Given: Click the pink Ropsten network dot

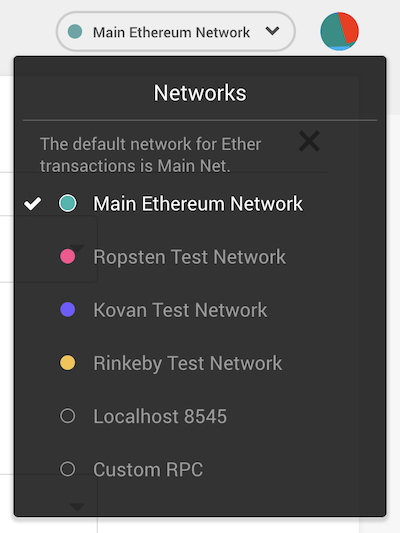Looking at the screenshot, I should [x=68, y=257].
